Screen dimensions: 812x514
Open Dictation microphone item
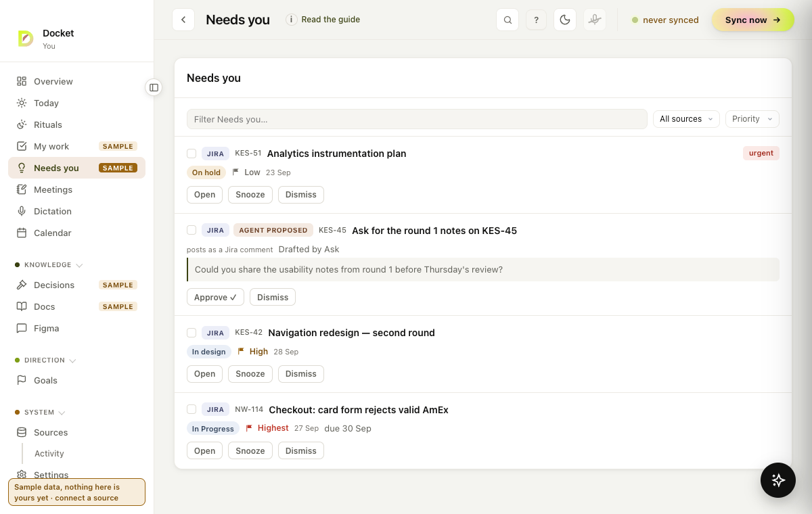click(x=76, y=211)
